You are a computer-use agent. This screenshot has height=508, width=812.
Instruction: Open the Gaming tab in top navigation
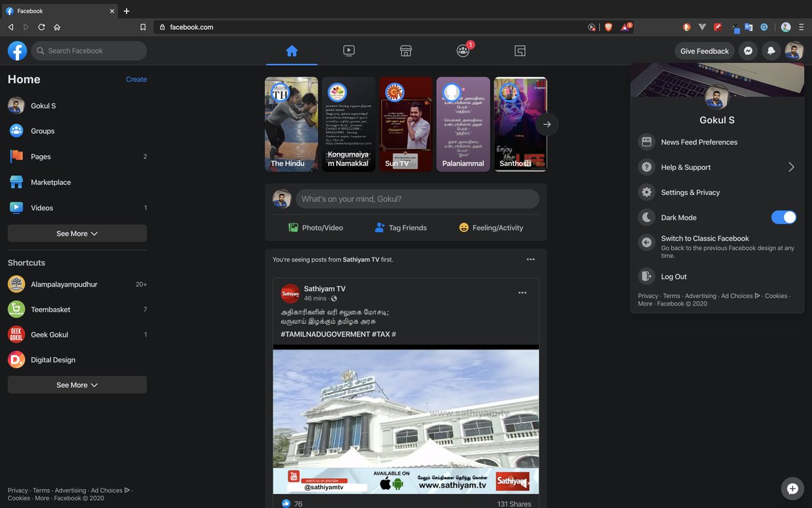pyautogui.click(x=520, y=51)
